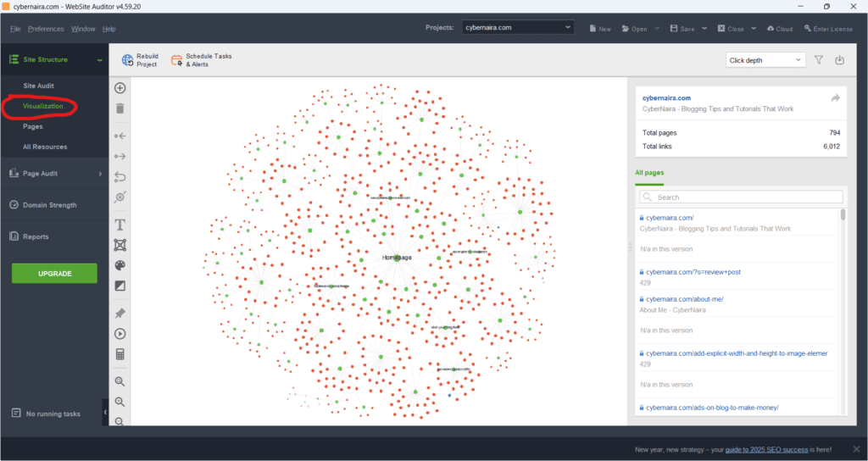Click the pages Search field
The image size is (868, 461).
[x=741, y=197]
